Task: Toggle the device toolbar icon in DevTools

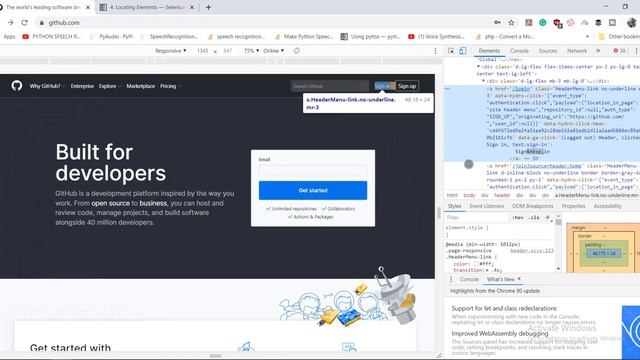Action: click(x=462, y=51)
